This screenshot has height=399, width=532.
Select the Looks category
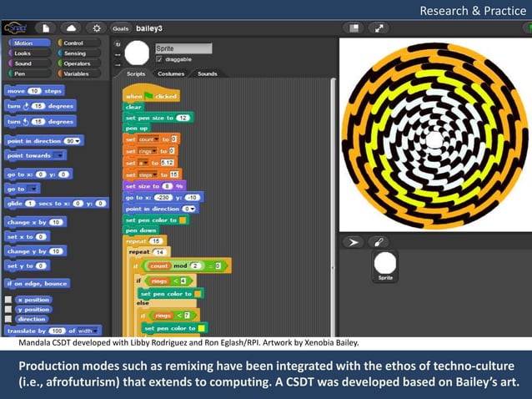(29, 53)
